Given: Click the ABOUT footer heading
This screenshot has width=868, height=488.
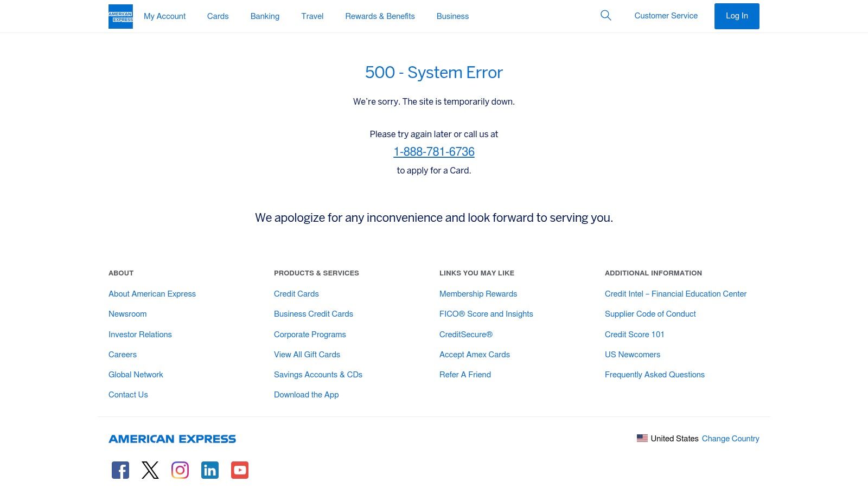Looking at the screenshot, I should click(x=121, y=273).
